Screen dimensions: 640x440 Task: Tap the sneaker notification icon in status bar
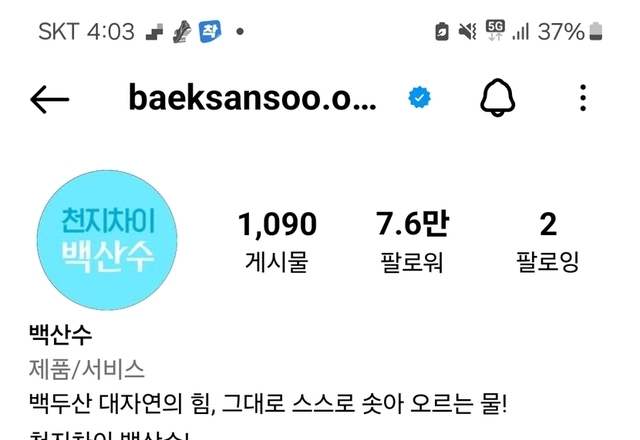pos(182,32)
